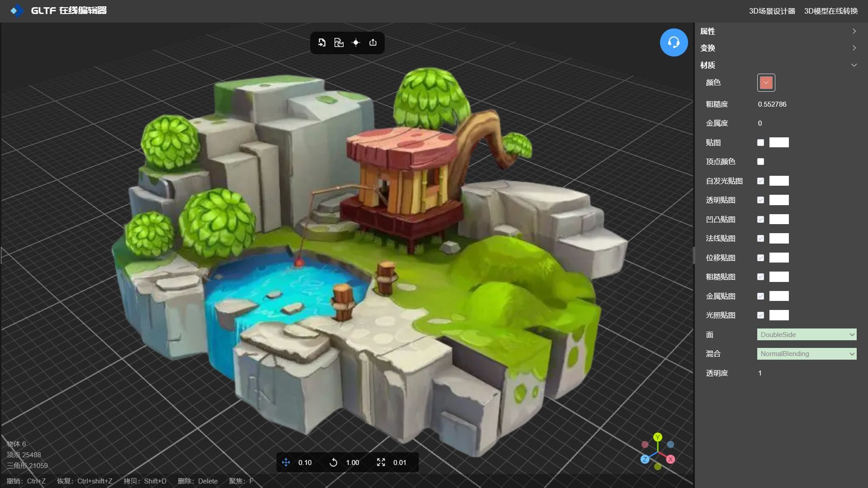Open the 面 DoubleSide dropdown
This screenshot has width=868, height=488.
tap(807, 335)
